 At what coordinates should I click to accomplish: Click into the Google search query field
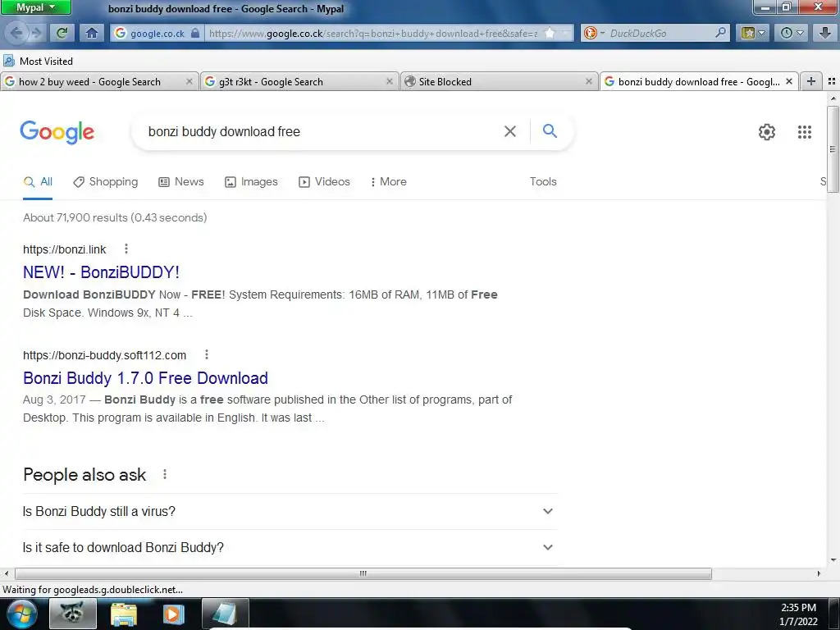pyautogui.click(x=319, y=132)
